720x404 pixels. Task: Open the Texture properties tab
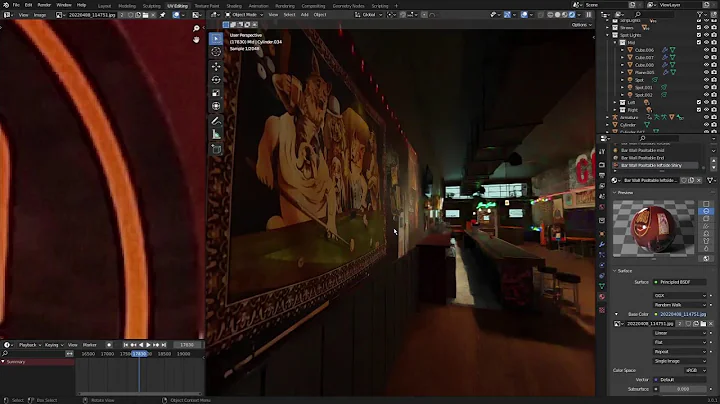pos(602,310)
